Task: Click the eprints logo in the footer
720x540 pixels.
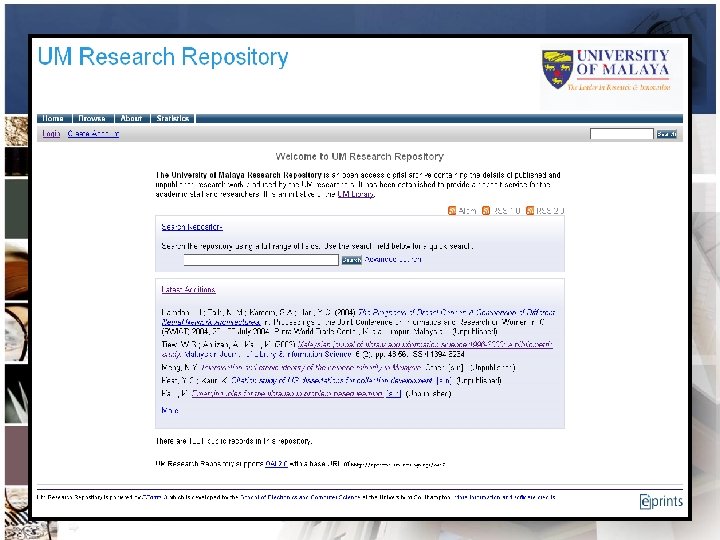Action: (x=661, y=501)
